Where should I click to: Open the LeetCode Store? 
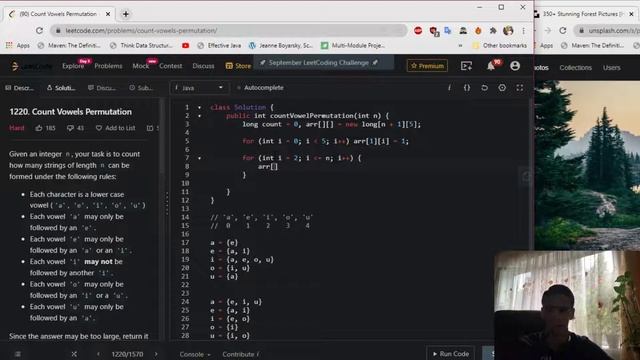[x=238, y=66]
